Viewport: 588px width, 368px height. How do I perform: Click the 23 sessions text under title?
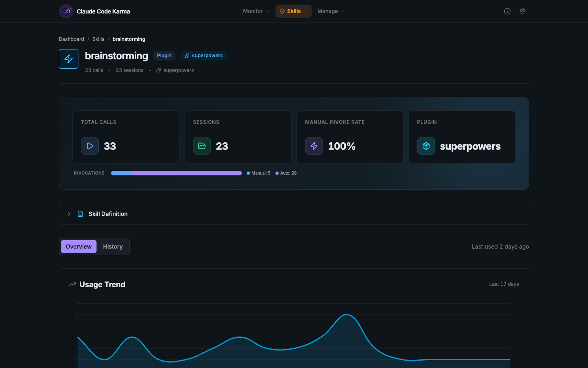[x=130, y=70]
